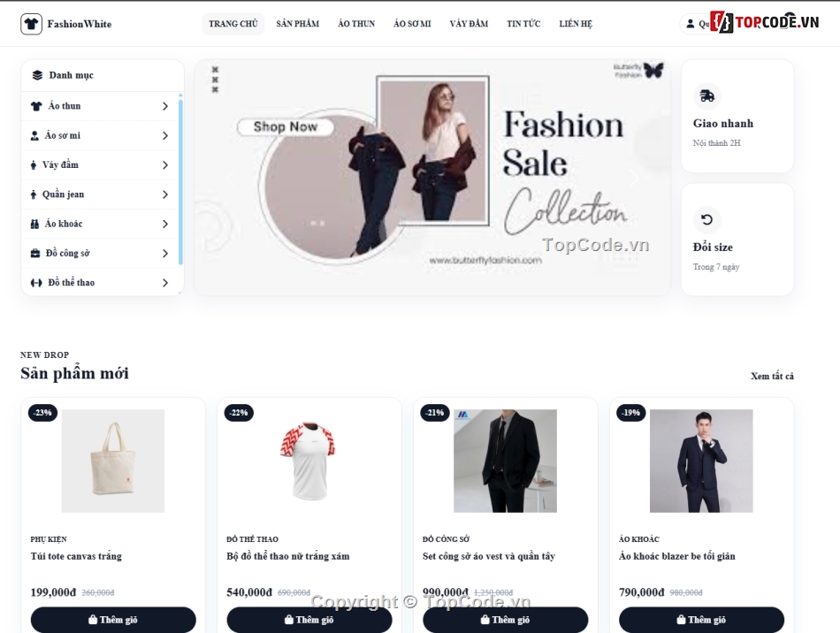This screenshot has width=840, height=633.
Task: Click the -21% discount badge
Action: [435, 413]
